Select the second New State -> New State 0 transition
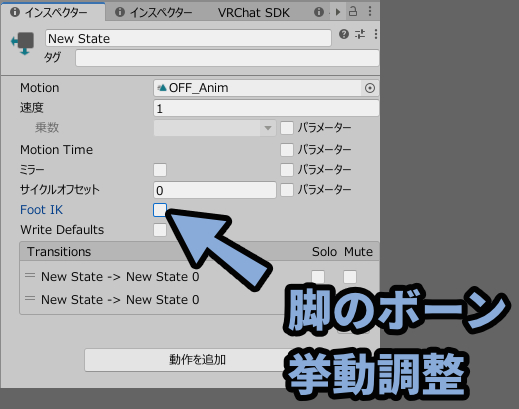The width and height of the screenshot is (519, 409). click(120, 300)
